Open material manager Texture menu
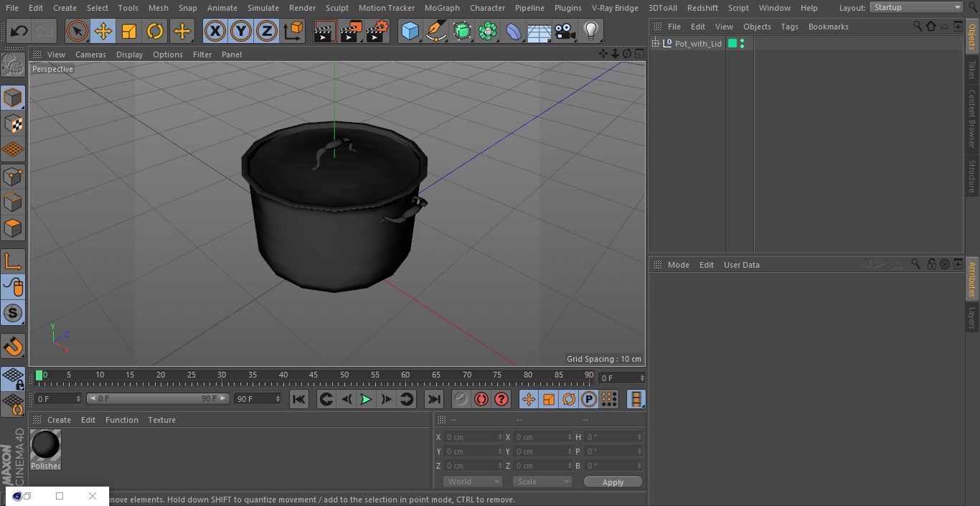This screenshot has width=980, height=506. point(161,420)
